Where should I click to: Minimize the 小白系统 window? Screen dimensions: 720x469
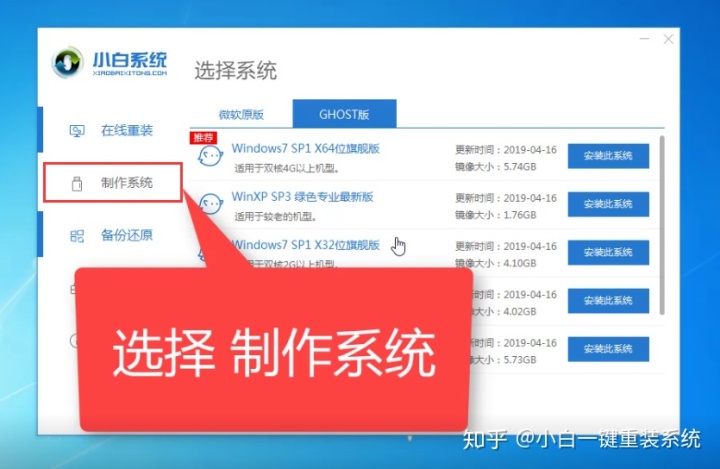pyautogui.click(x=645, y=39)
